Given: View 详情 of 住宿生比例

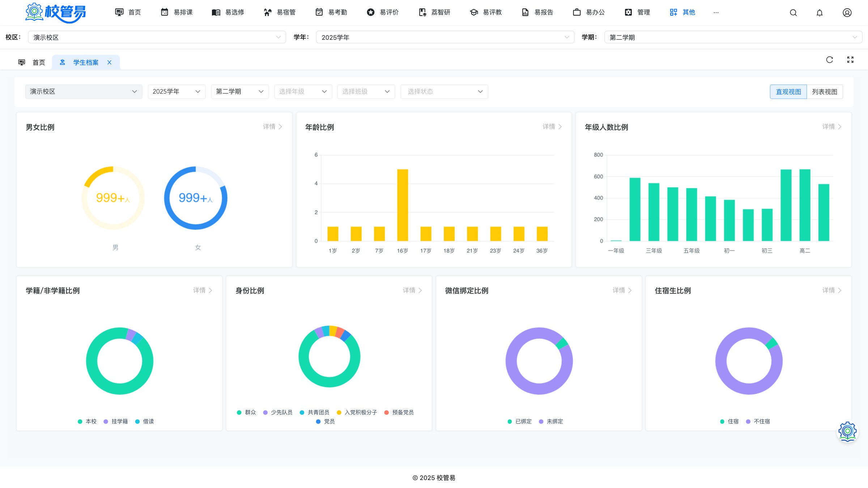Looking at the screenshot, I should tap(832, 290).
